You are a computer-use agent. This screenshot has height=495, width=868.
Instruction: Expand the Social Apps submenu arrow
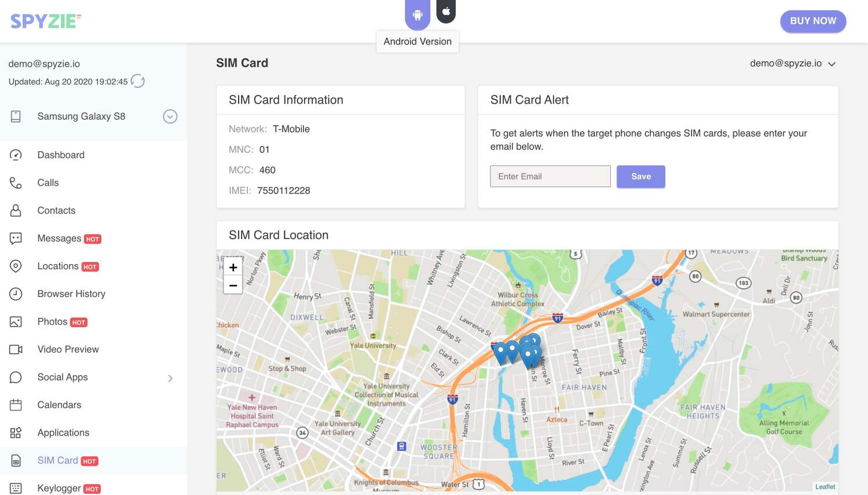[x=170, y=378]
